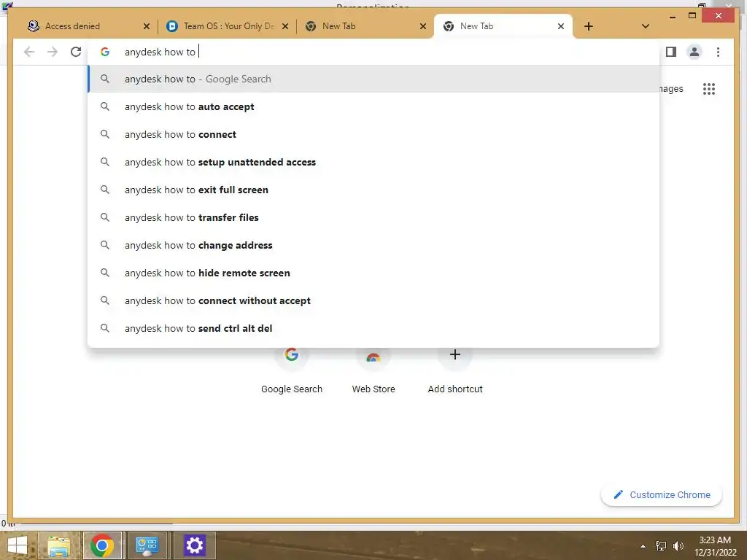Click the Google logo in address bar
747x560 pixels.
point(105,52)
